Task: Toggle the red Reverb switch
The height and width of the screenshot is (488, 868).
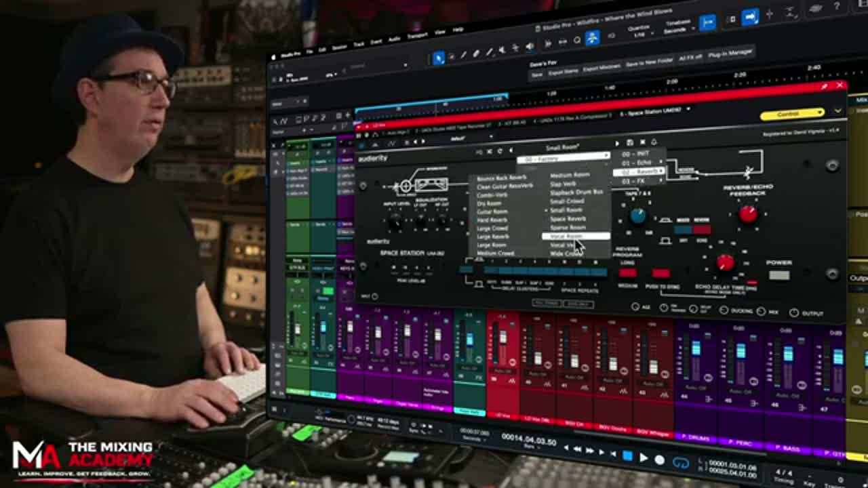Action: 701,230
